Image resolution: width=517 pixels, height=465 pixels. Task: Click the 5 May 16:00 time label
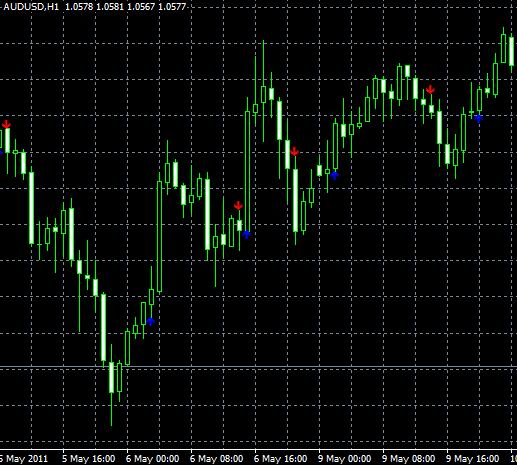pos(89,459)
